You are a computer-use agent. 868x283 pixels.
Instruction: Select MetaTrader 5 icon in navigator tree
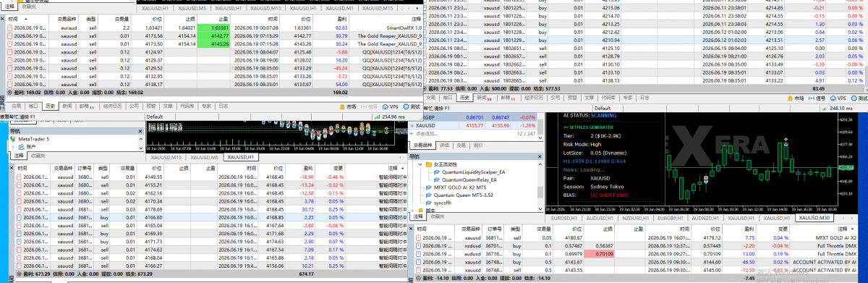point(14,139)
